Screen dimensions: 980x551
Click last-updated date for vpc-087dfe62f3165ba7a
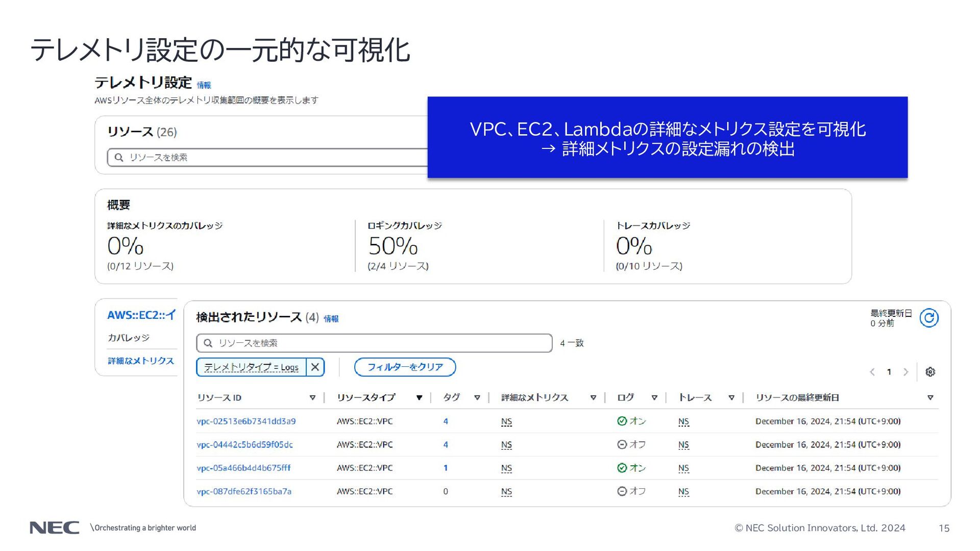[x=828, y=491]
